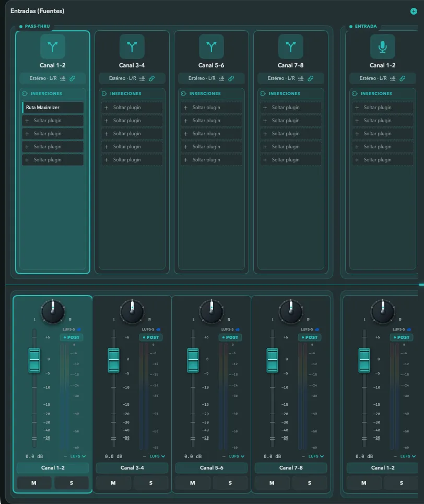Viewport: 424px width, 504px height.
Task: Toggle POST metering on Canal 3-4 strip
Action: 151,337
